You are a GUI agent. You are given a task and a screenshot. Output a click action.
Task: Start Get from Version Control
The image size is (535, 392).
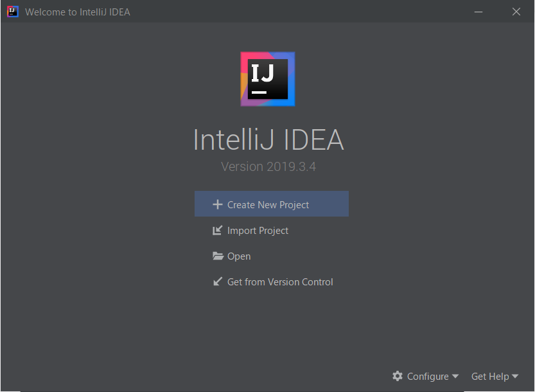point(280,281)
